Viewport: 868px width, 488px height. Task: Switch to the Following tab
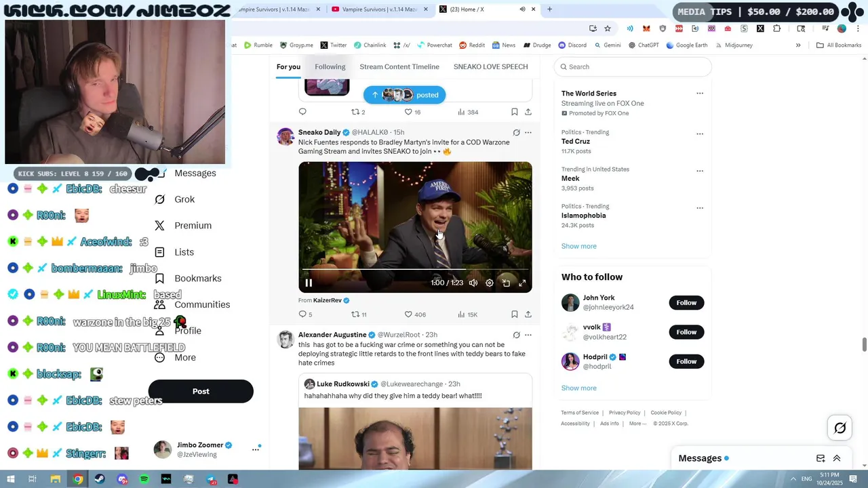330,66
